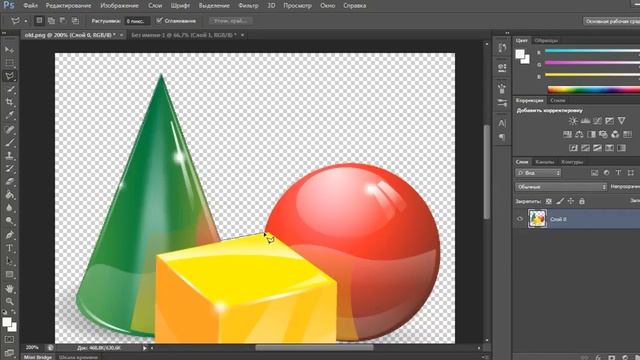Toggle lock all for layer
Screen dimensions: 640x360
coord(582,201)
